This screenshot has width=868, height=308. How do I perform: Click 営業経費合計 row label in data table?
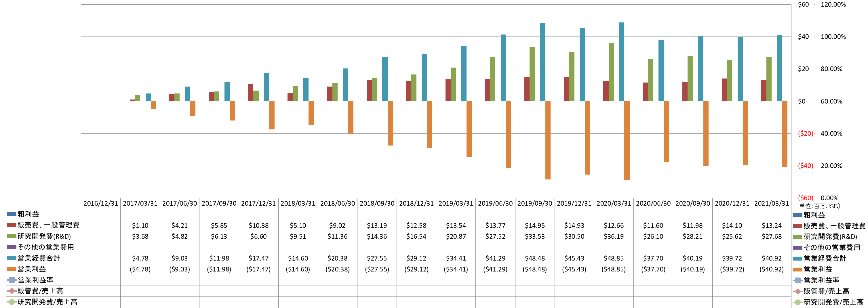pyautogui.click(x=39, y=258)
